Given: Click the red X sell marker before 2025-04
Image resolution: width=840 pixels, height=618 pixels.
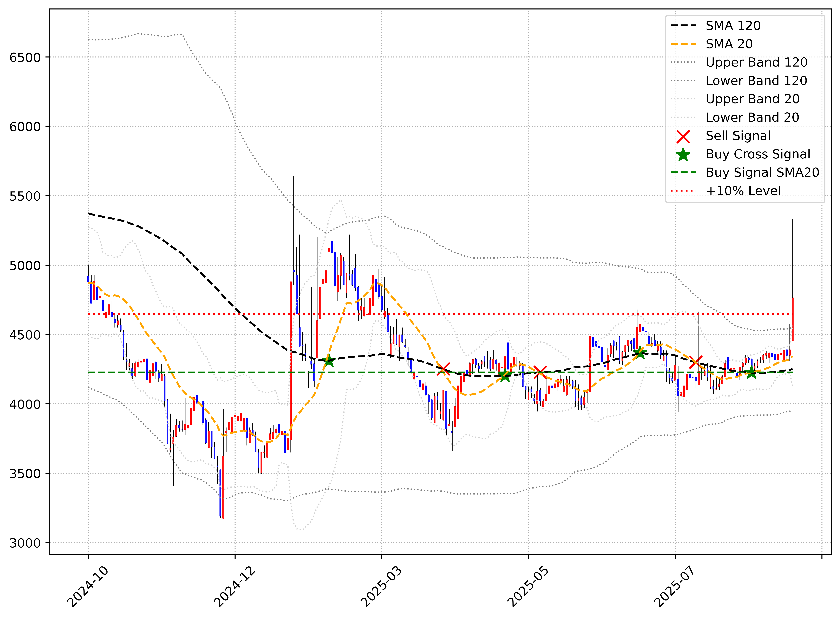Looking at the screenshot, I should pyautogui.click(x=444, y=369).
